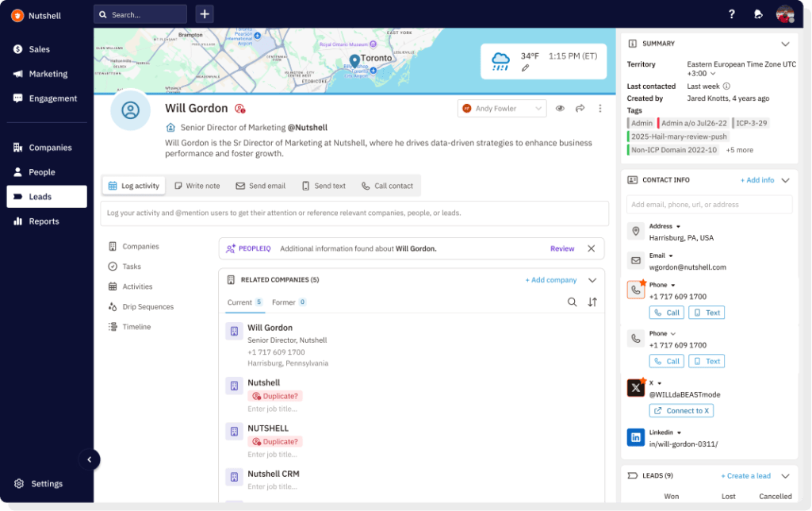The width and height of the screenshot is (812, 511).
Task: Click +5 more tags link
Action: 740,150
